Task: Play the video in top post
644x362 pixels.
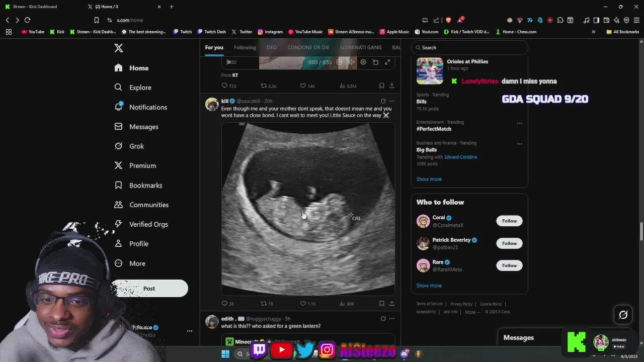Action: tap(229, 62)
